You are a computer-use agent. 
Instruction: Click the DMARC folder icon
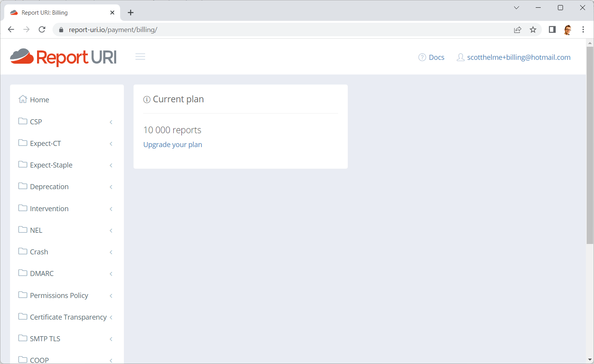click(23, 273)
